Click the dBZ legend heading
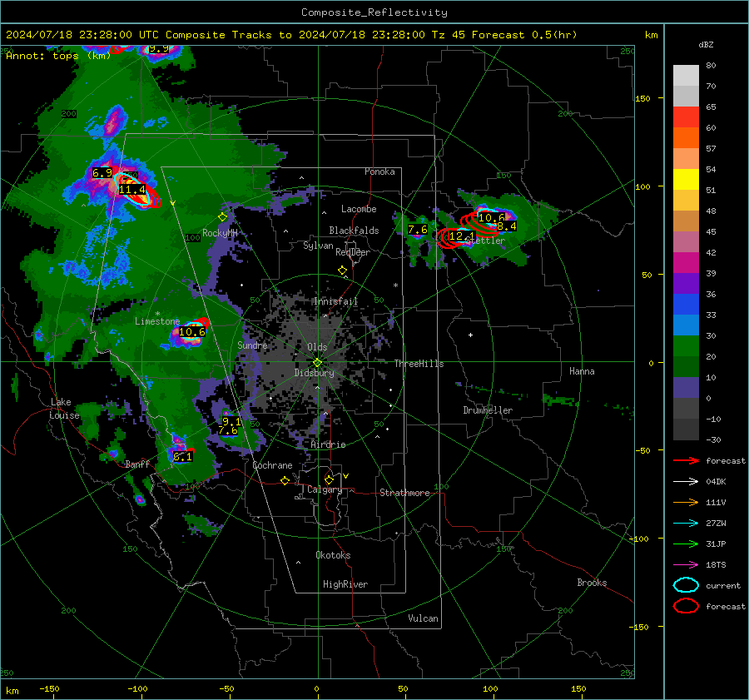Viewport: 749px width, 700px height. pyautogui.click(x=706, y=44)
